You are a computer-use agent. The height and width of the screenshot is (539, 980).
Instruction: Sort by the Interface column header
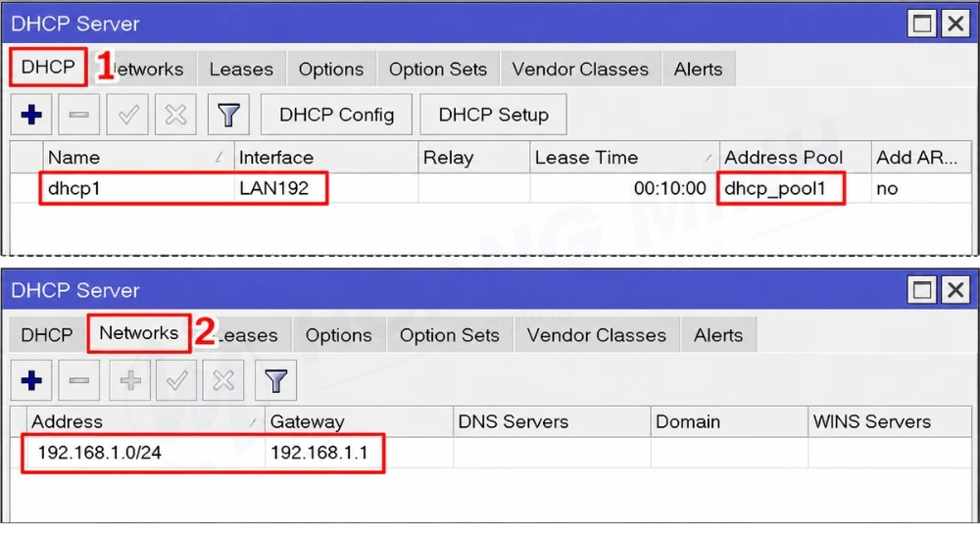tap(325, 158)
